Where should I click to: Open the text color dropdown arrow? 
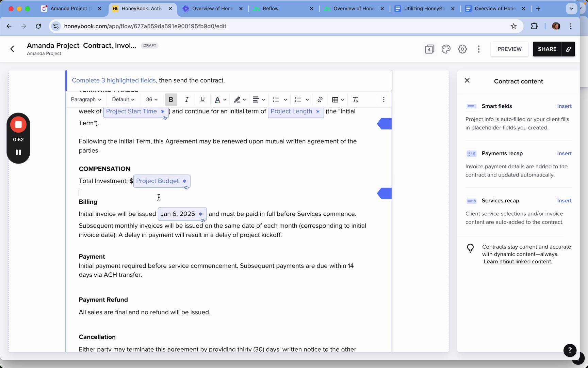pyautogui.click(x=225, y=100)
